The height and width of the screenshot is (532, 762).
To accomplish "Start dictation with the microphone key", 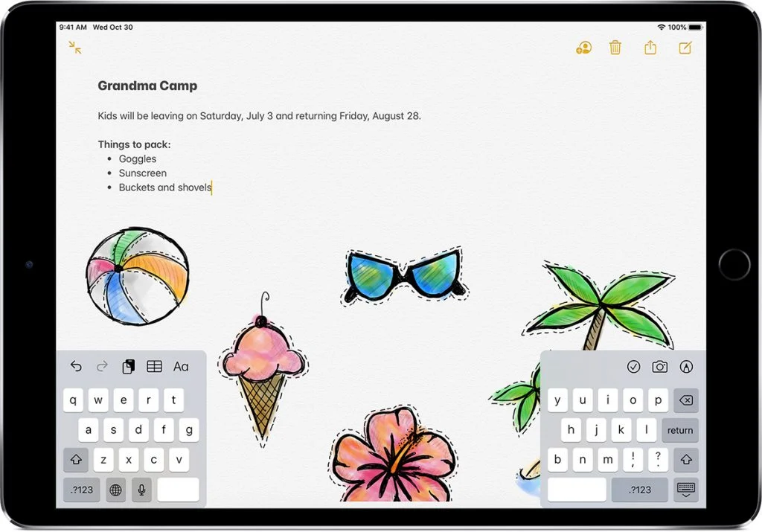I will click(140, 490).
